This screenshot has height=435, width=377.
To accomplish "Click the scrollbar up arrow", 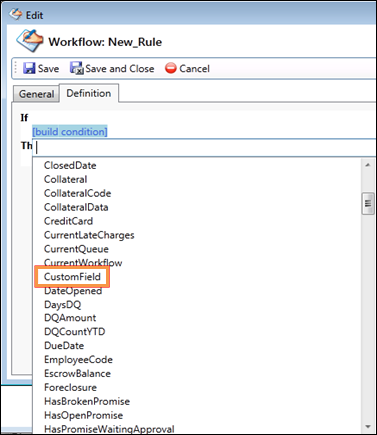I will [368, 165].
